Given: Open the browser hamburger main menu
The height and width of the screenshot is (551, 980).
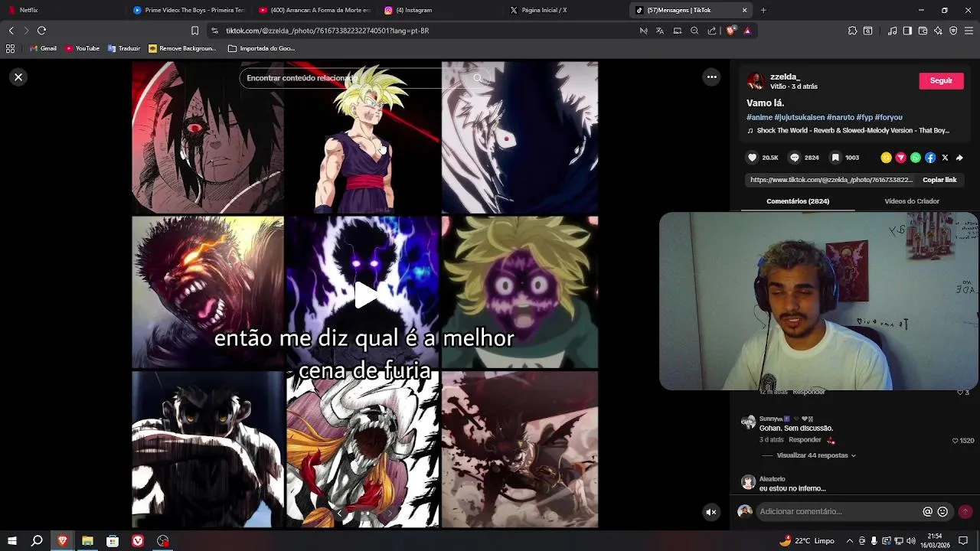Looking at the screenshot, I should [969, 31].
